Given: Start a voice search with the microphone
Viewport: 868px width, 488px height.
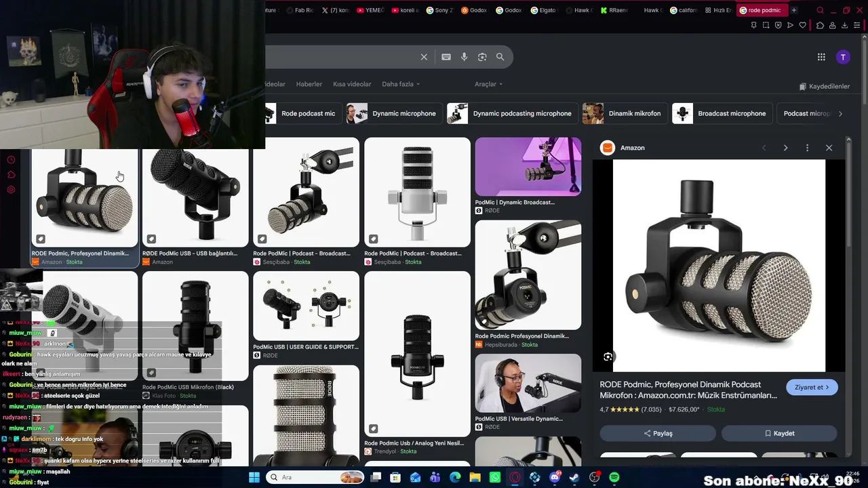Looking at the screenshot, I should tap(465, 57).
